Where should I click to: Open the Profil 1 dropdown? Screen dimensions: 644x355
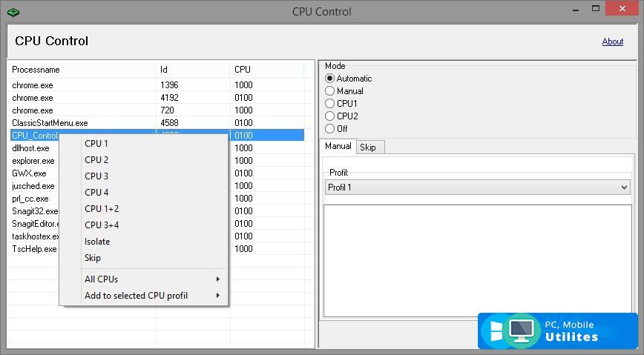pos(477,188)
